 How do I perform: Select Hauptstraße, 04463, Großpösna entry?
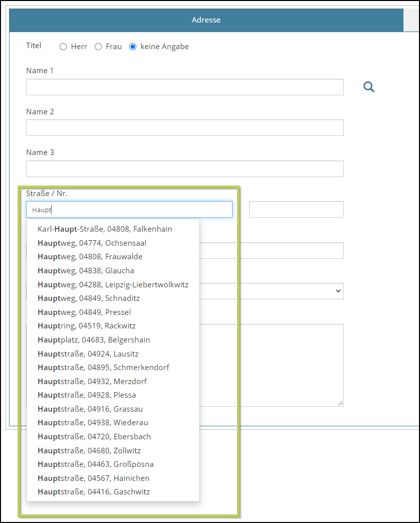click(x=95, y=464)
